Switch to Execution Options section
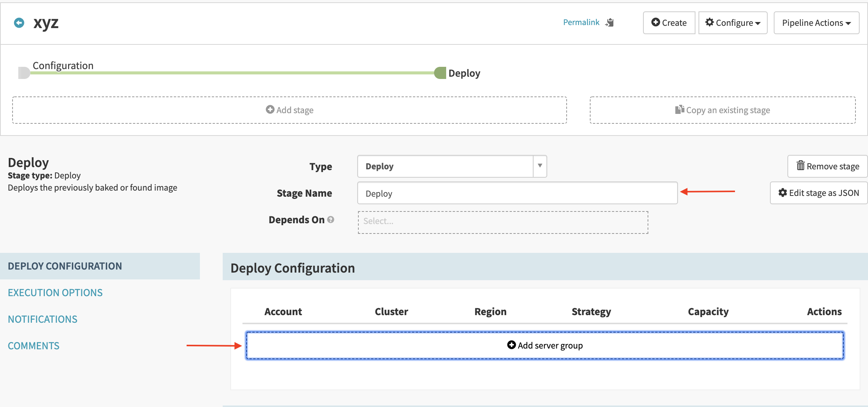This screenshot has width=868, height=407. (55, 293)
